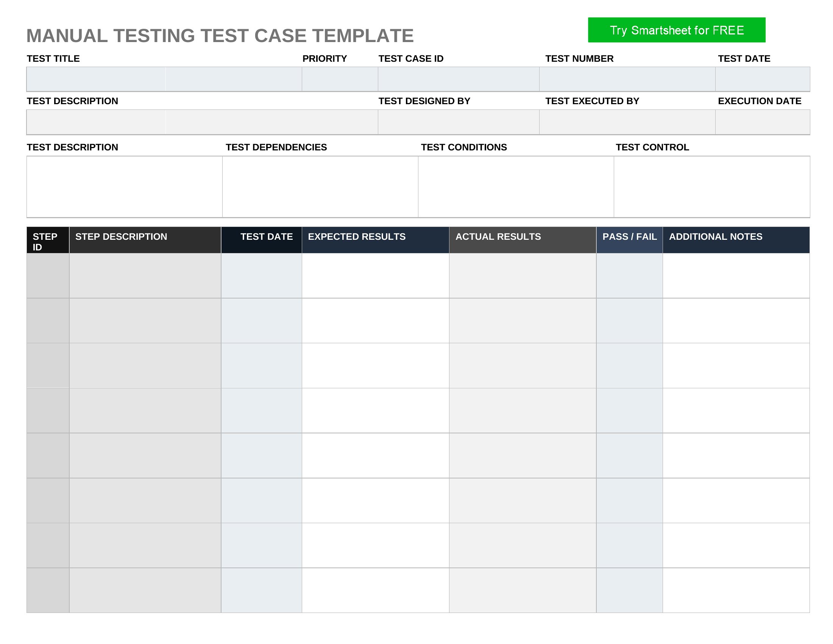Select the Expected Results column header

pyautogui.click(x=375, y=240)
